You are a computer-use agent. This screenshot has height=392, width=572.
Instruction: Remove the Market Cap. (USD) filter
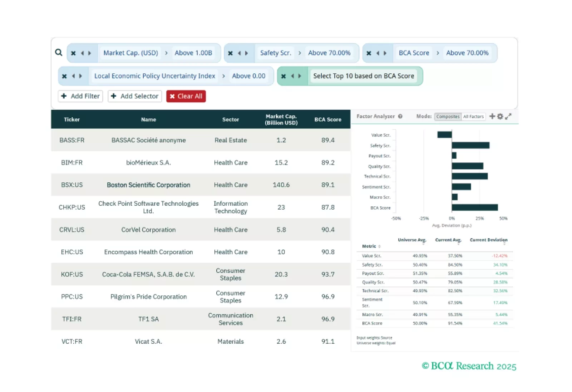click(73, 53)
